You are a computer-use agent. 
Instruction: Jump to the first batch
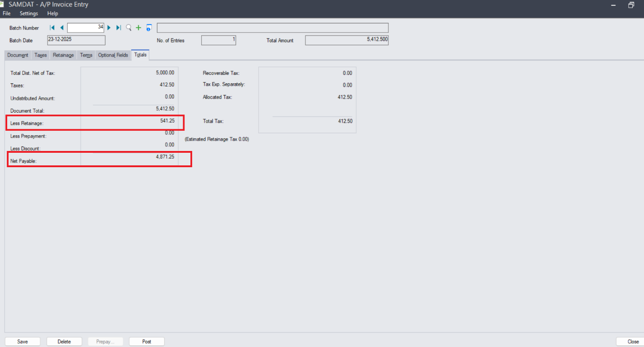click(52, 28)
